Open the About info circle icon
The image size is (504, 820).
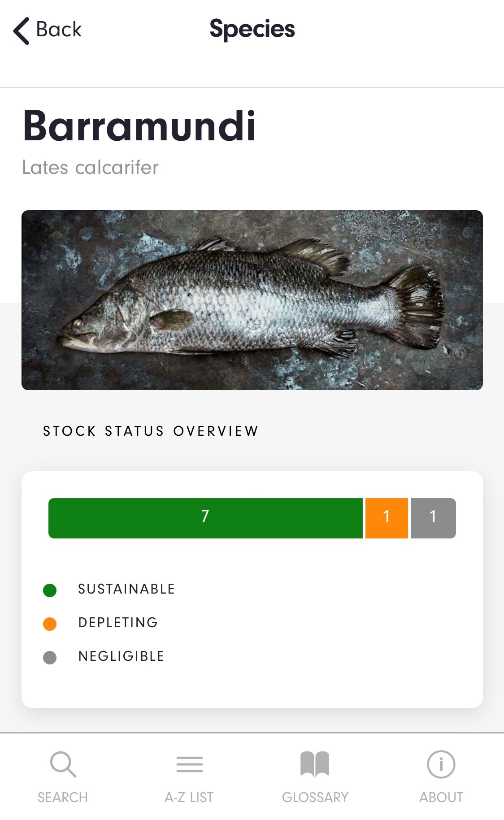(441, 764)
